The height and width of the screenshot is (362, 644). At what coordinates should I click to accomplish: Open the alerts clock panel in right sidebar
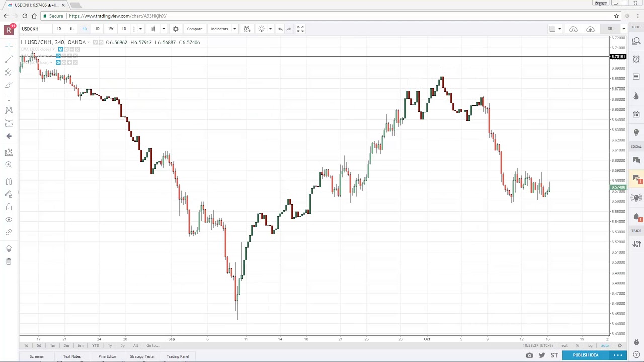(x=636, y=59)
